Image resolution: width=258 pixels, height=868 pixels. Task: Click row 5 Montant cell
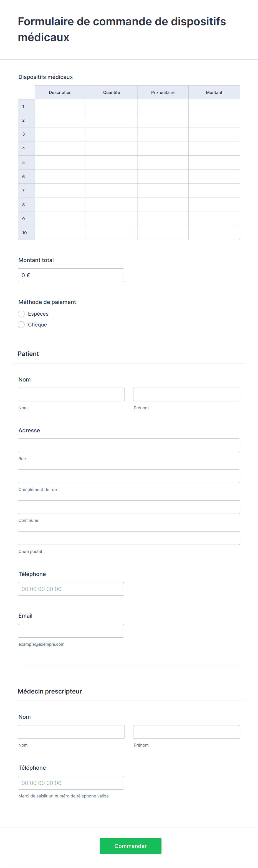(x=214, y=163)
